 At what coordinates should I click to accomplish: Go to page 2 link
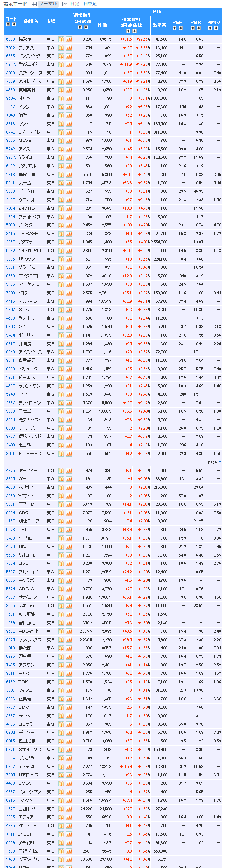point(220,462)
